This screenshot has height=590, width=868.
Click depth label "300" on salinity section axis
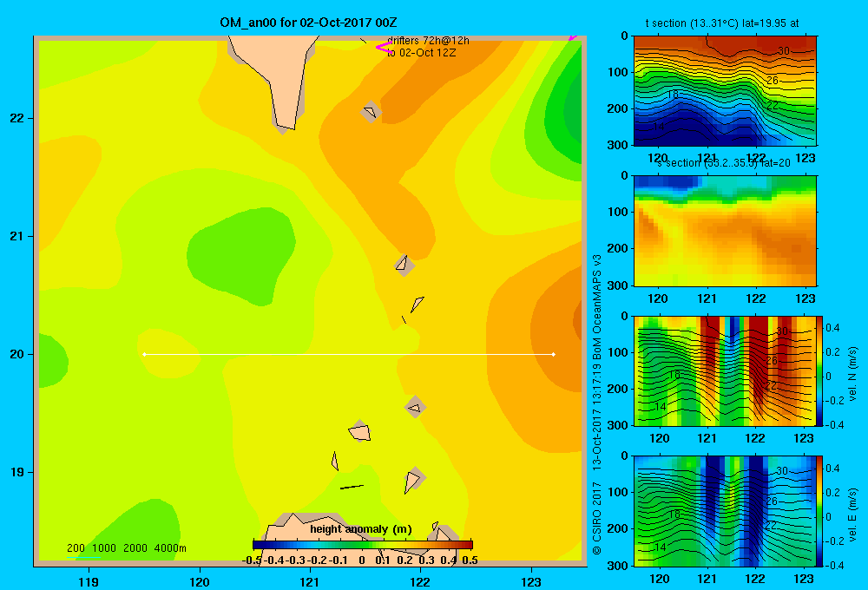tap(619, 285)
